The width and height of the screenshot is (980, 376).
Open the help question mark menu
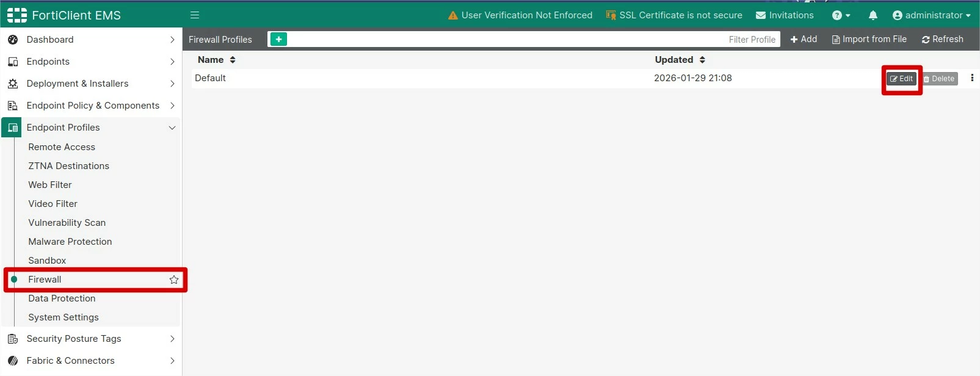coord(841,15)
